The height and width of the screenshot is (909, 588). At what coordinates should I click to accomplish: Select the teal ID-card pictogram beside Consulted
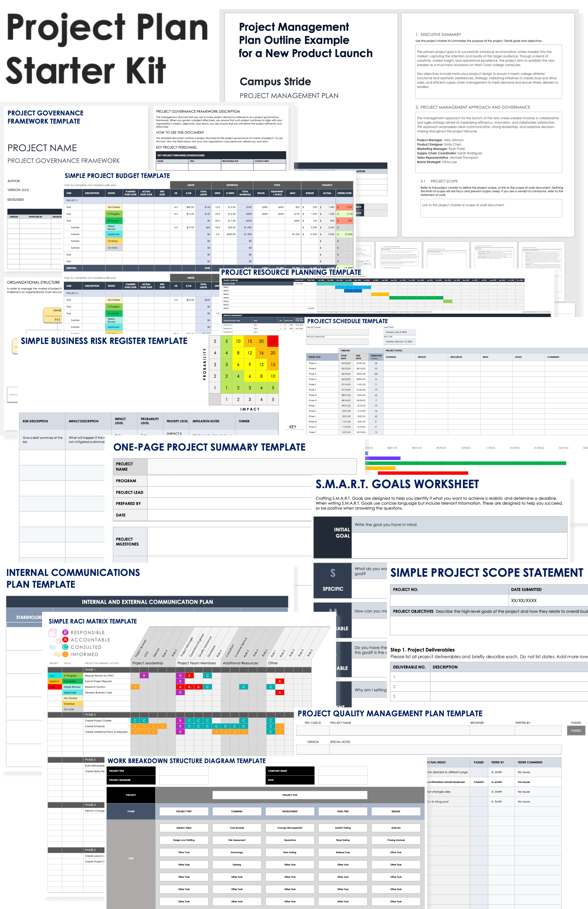click(53, 647)
